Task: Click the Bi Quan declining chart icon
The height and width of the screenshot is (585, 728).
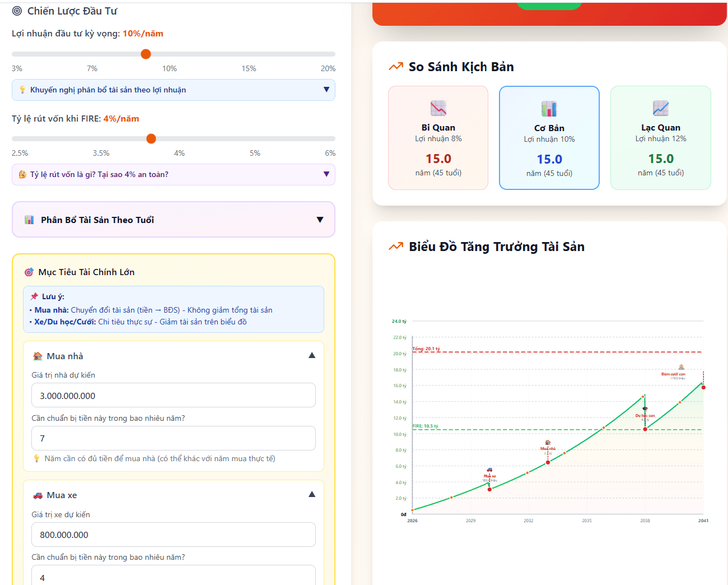Action: point(438,108)
